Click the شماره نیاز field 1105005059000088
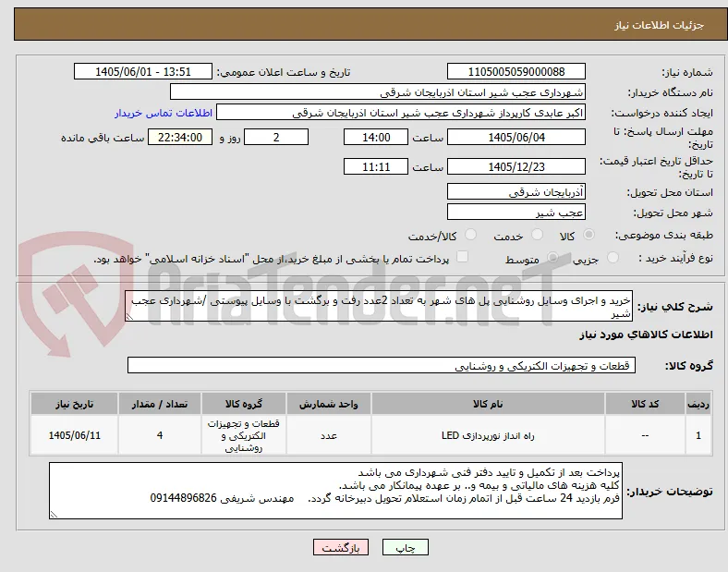 (516, 71)
